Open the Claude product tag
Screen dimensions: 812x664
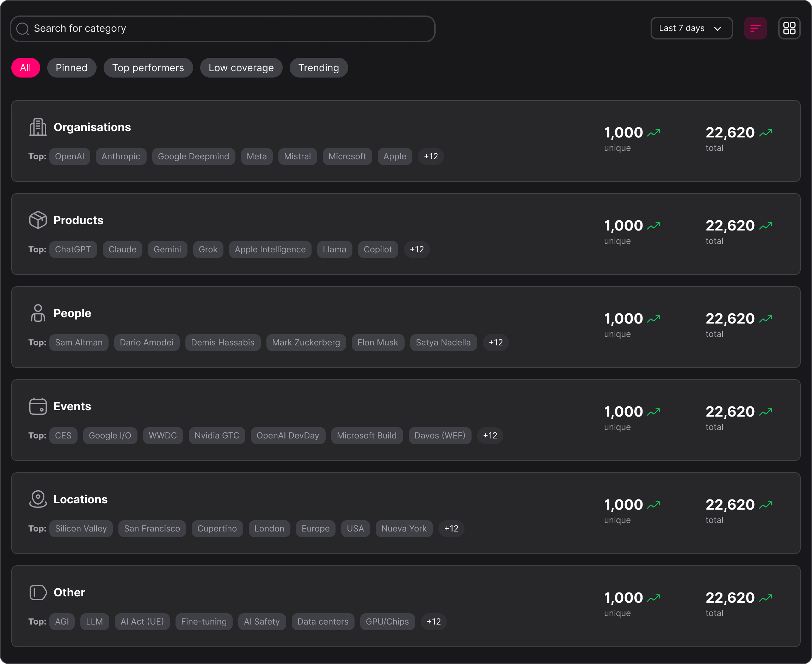point(122,250)
